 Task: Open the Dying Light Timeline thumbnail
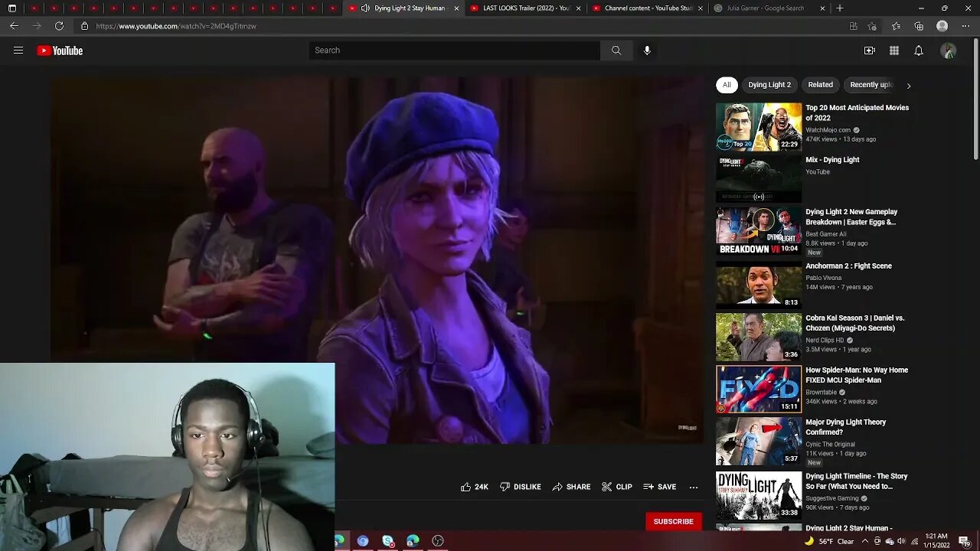759,495
